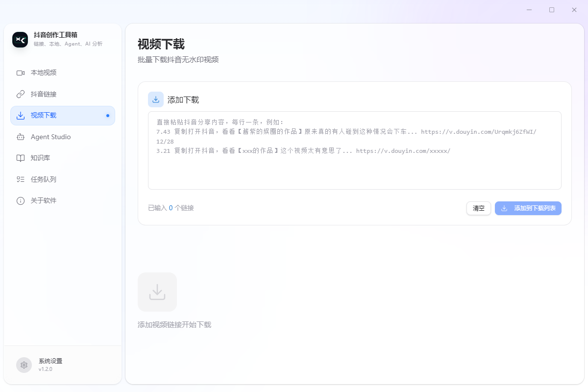This screenshot has height=392, width=588.
Task: Click the book icon beside 知识库
Action: pos(21,158)
